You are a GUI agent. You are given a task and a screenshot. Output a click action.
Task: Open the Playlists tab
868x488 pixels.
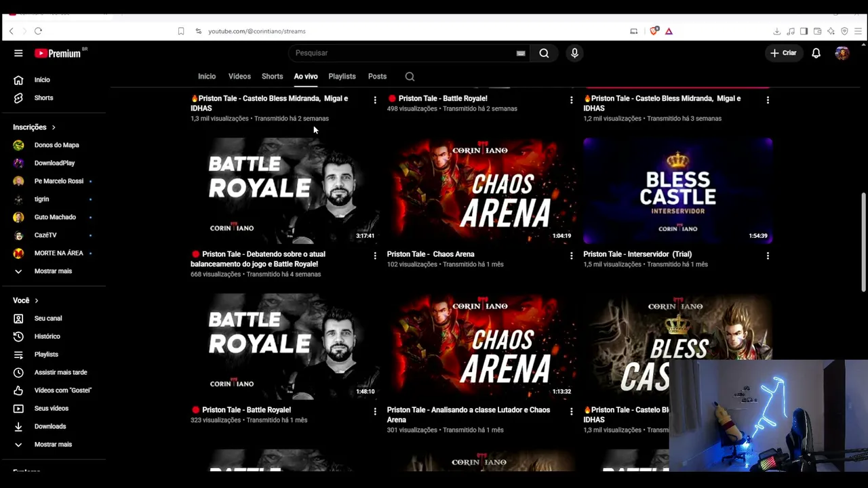pos(342,77)
